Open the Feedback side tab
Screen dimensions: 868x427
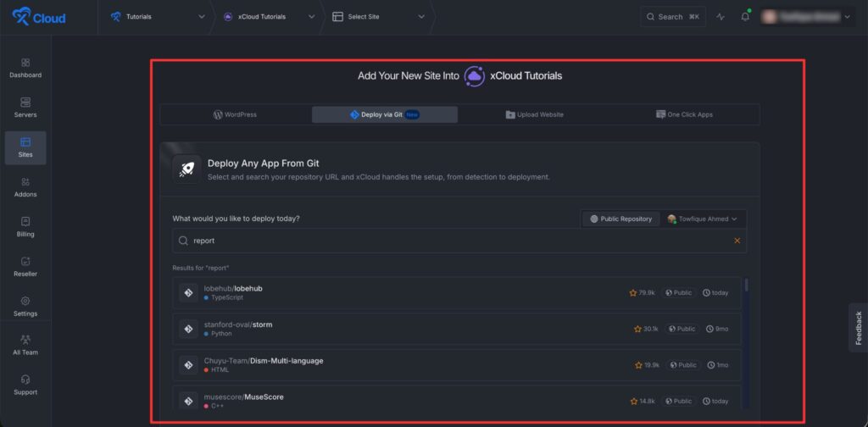(x=859, y=327)
